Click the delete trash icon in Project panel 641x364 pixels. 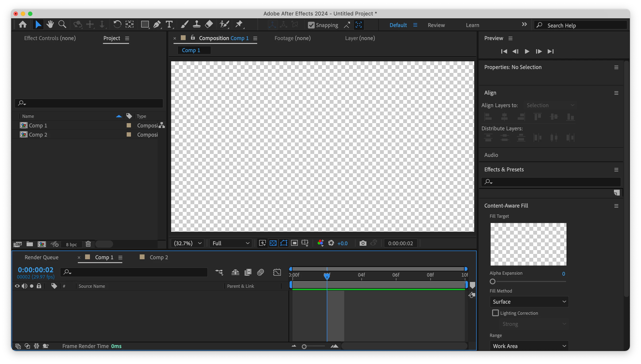click(88, 244)
